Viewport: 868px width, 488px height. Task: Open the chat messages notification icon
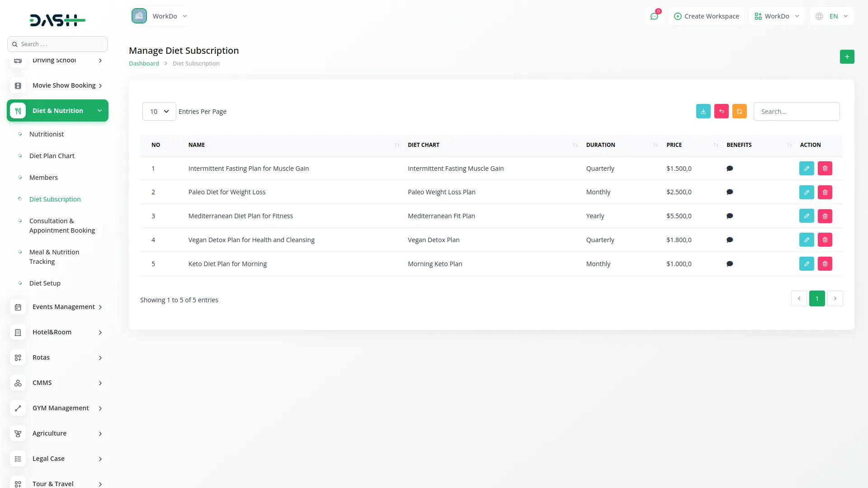click(654, 16)
